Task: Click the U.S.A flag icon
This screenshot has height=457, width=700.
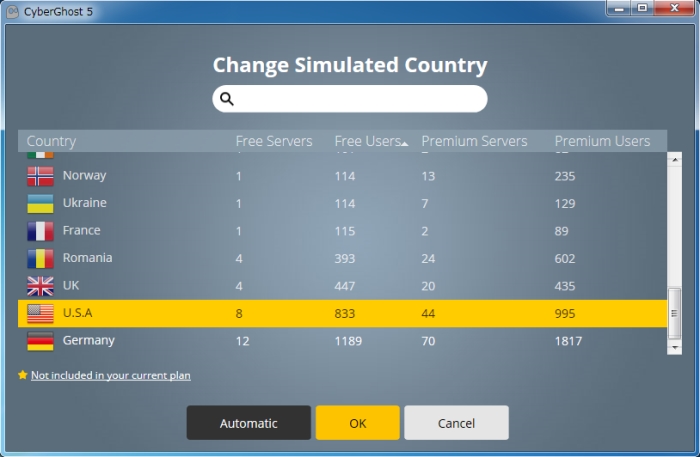Action: 40,313
